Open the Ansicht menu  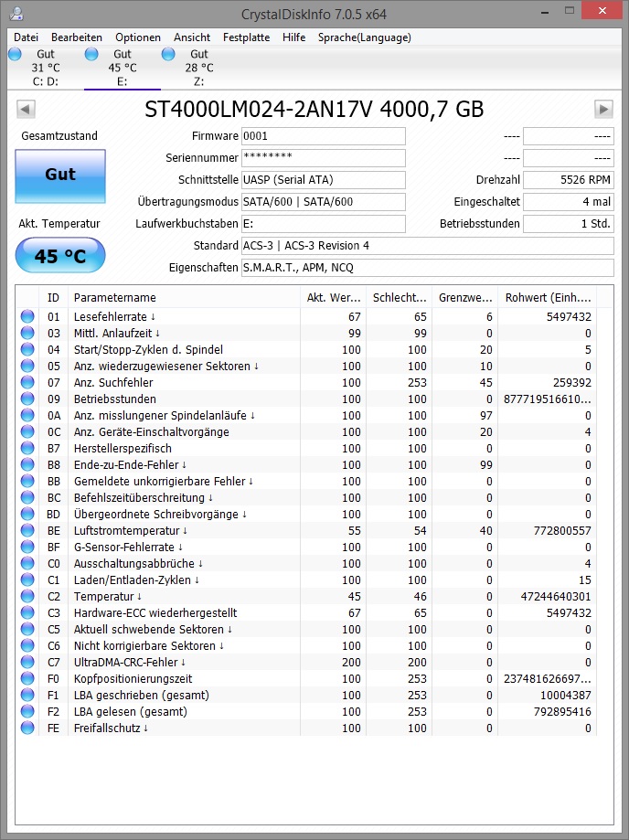click(x=192, y=37)
